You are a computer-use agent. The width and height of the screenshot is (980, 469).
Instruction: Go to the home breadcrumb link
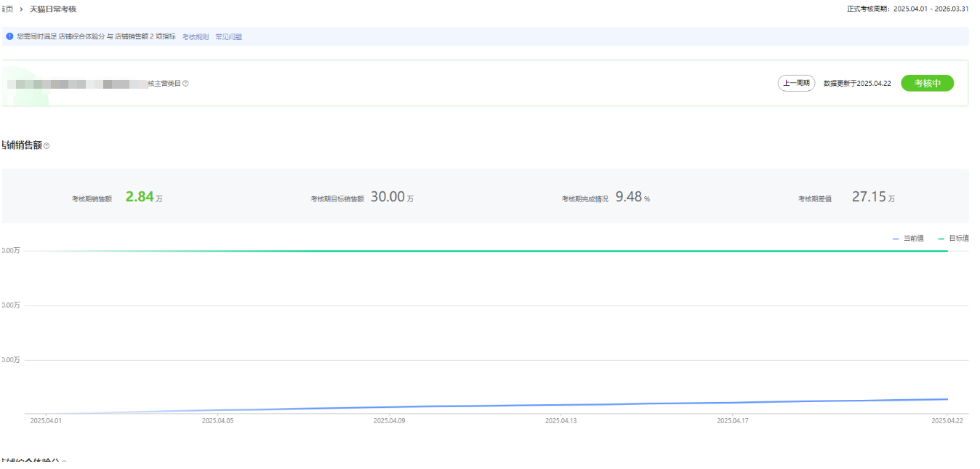[x=7, y=9]
